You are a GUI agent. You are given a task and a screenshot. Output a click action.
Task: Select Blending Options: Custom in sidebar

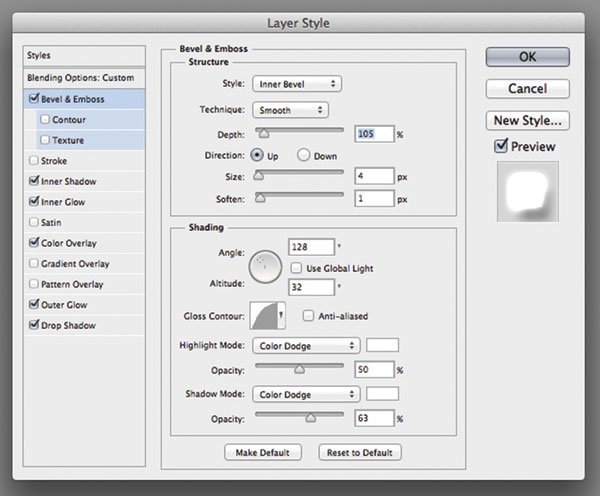(83, 78)
